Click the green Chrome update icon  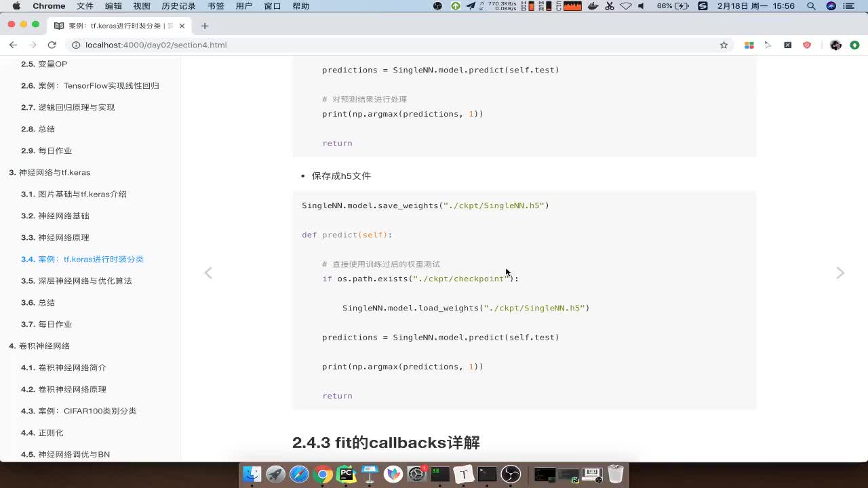[x=854, y=45]
